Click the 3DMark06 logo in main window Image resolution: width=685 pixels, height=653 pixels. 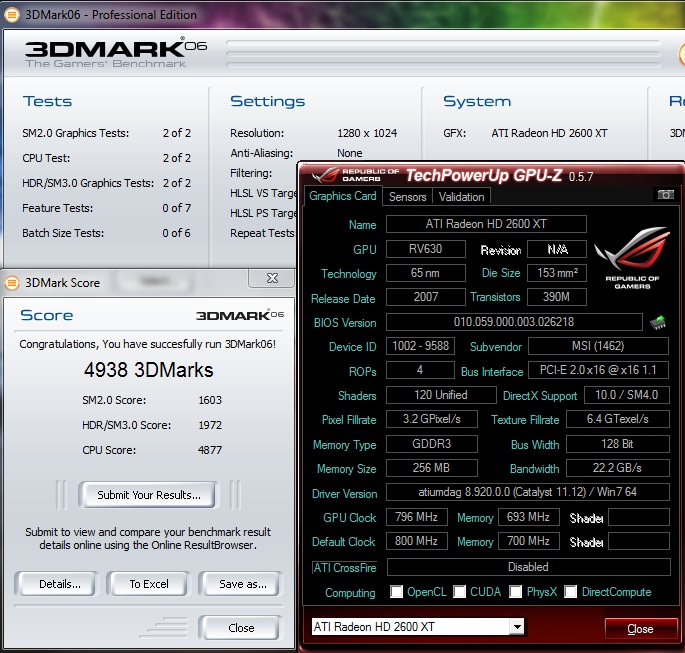click(116, 53)
